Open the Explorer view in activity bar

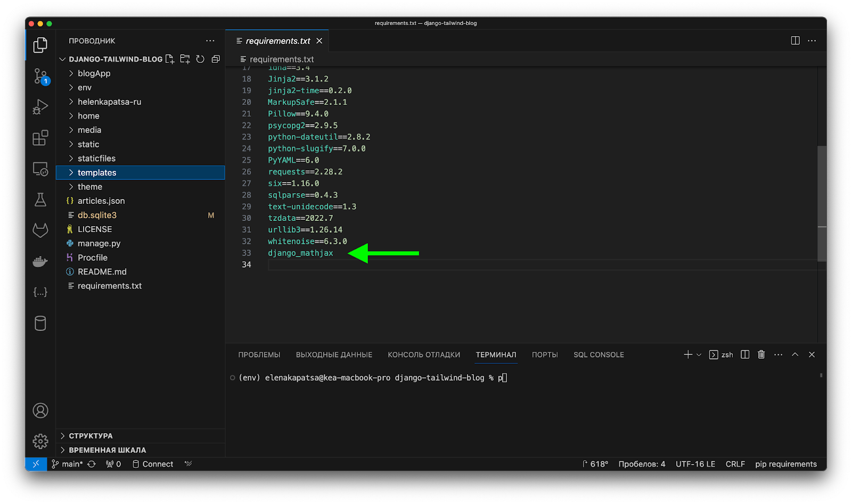click(40, 45)
